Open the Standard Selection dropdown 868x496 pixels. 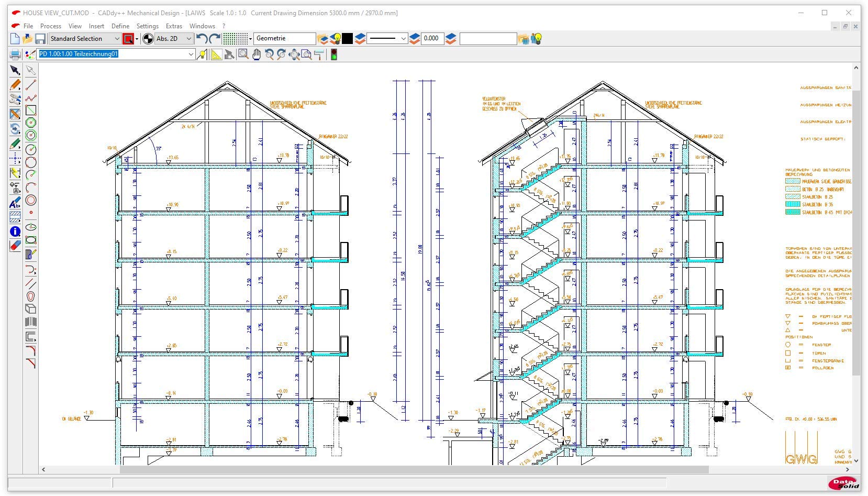tap(116, 39)
